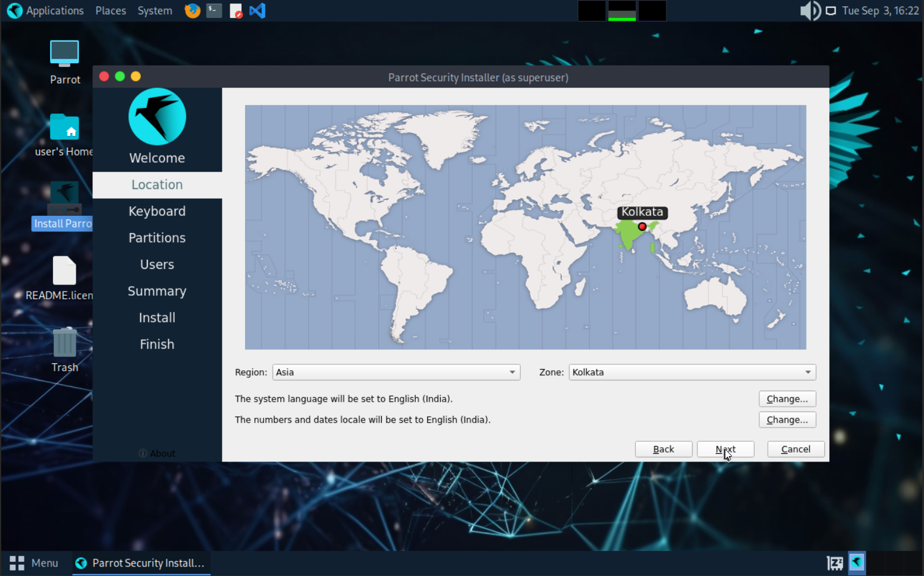This screenshot has width=924, height=576.
Task: Click the system language English (India) text
Action: point(344,399)
